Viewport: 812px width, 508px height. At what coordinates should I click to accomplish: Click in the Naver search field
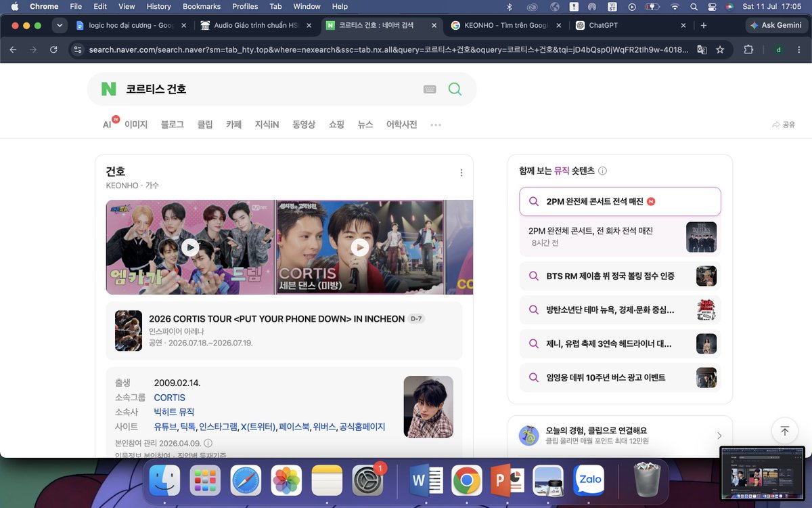coord(271,89)
